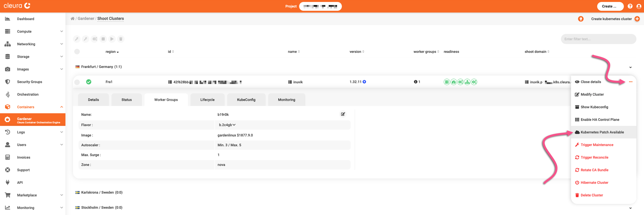
Task: Switch to the Status tab
Action: tap(126, 100)
